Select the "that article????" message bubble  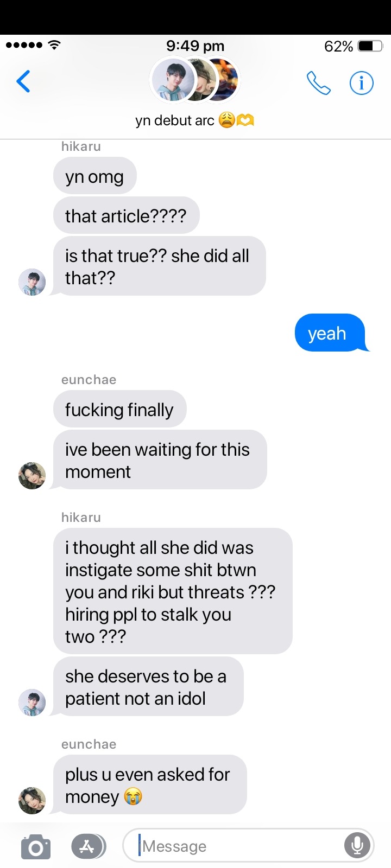pyautogui.click(x=127, y=215)
